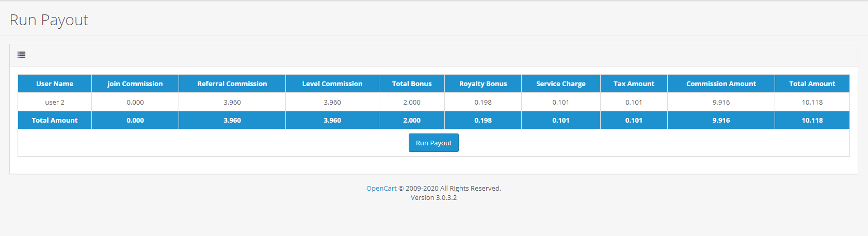This screenshot has height=236, width=868.
Task: Select the User Name column header
Action: pos(55,83)
